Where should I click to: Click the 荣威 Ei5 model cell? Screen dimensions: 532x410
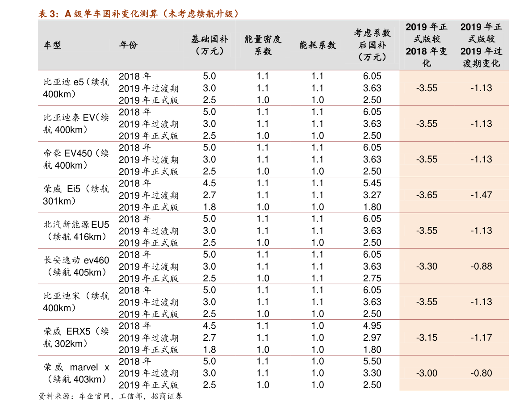[x=76, y=195]
